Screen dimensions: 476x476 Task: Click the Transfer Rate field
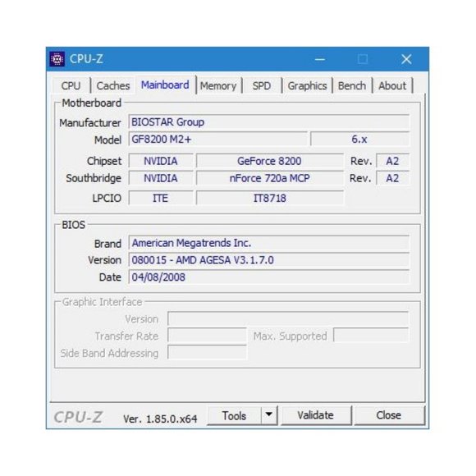pyautogui.click(x=208, y=336)
